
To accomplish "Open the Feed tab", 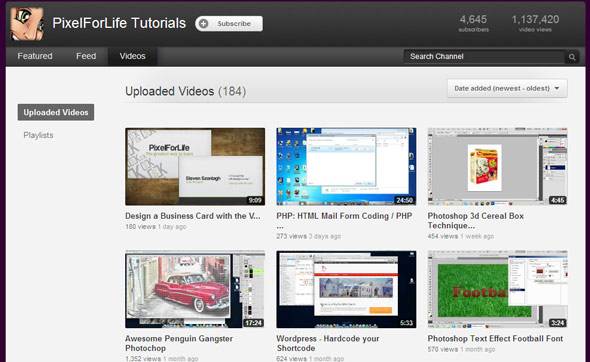I will (x=86, y=56).
